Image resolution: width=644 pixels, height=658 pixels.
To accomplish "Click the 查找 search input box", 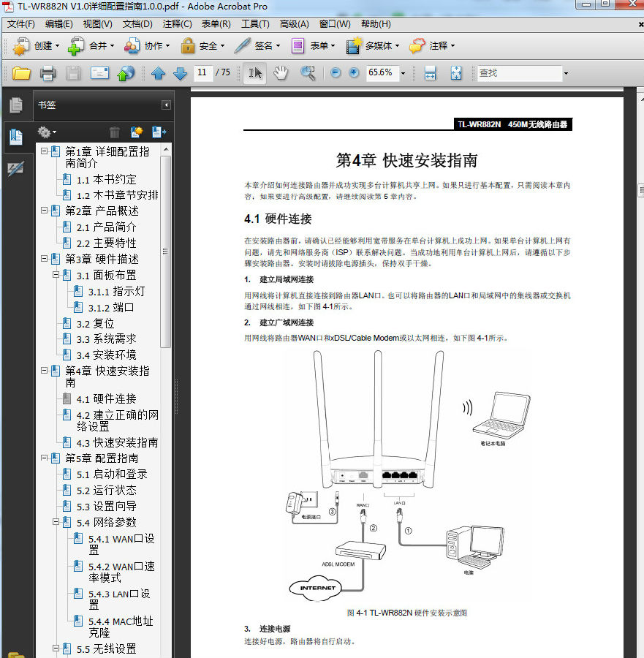I will (520, 73).
